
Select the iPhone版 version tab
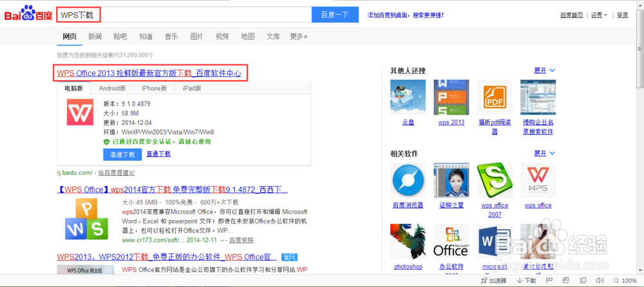(x=155, y=88)
